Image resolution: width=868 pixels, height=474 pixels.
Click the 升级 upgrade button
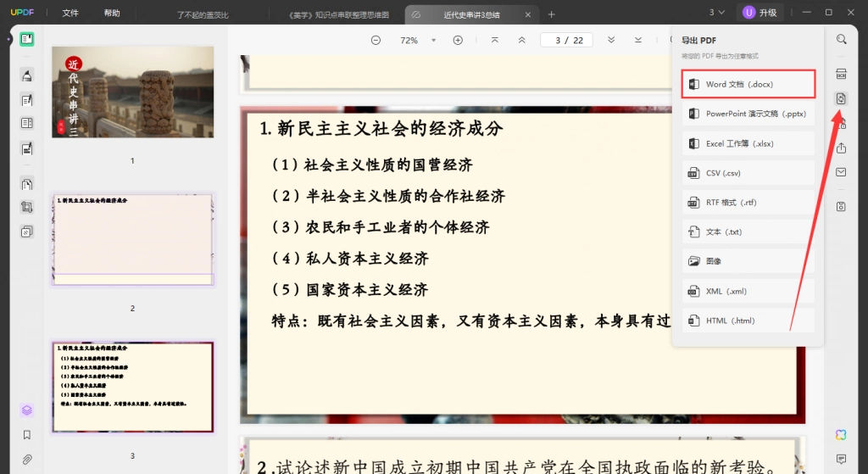[x=760, y=12]
